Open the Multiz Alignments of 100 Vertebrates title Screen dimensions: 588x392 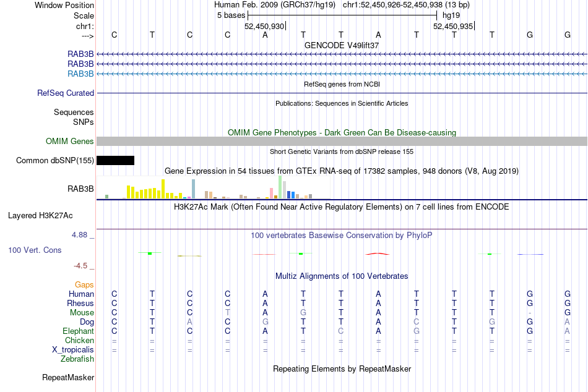pos(342,276)
